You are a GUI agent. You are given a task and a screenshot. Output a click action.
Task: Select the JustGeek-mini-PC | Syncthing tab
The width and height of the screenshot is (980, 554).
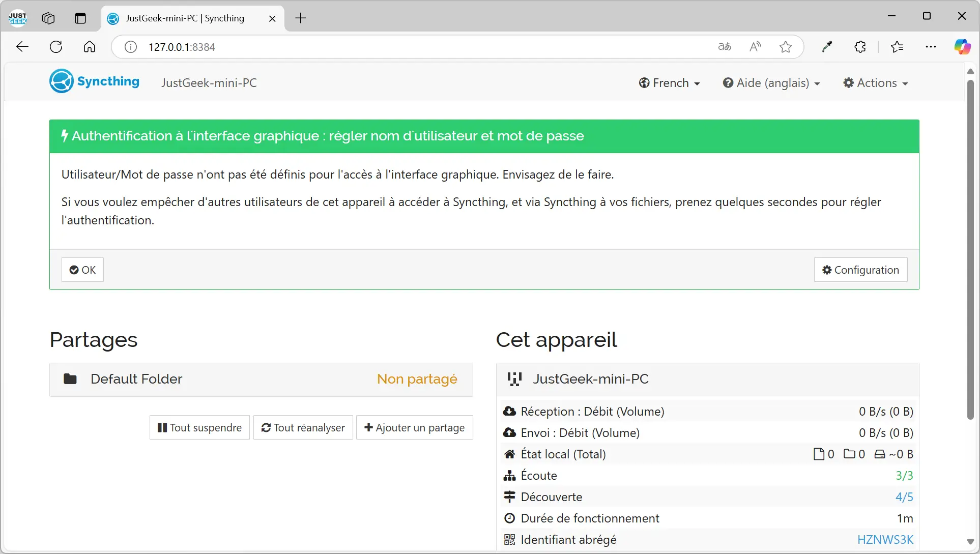tap(192, 18)
